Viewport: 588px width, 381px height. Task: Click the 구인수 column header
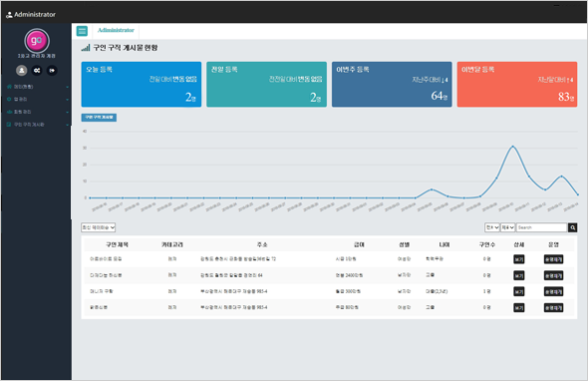tap(486, 244)
